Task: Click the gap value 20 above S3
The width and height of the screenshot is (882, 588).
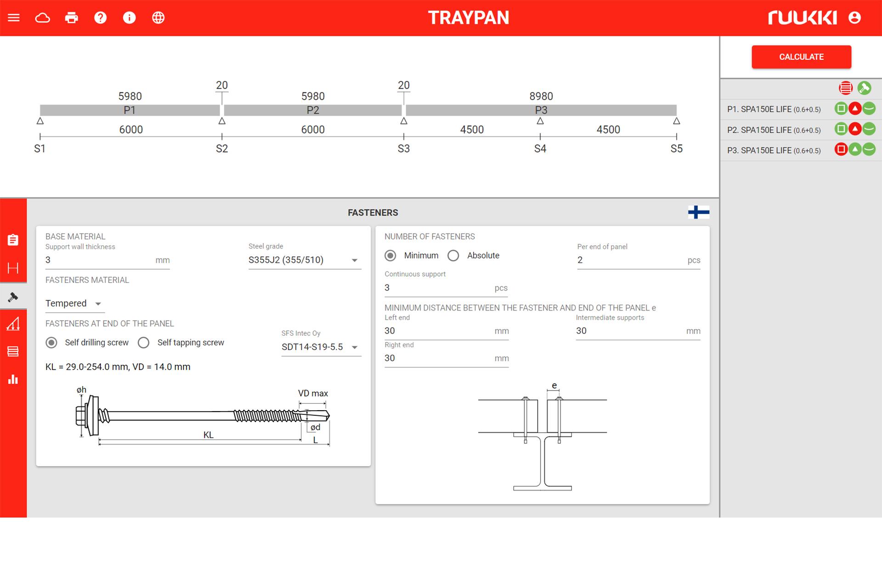Action: click(x=404, y=85)
